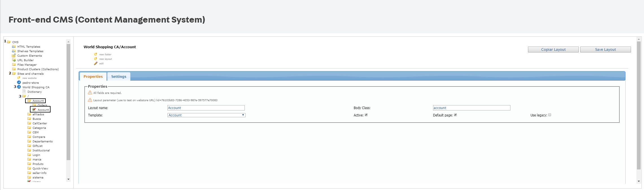Select marca in the tree
The width and height of the screenshot is (644, 190).
point(37,159)
